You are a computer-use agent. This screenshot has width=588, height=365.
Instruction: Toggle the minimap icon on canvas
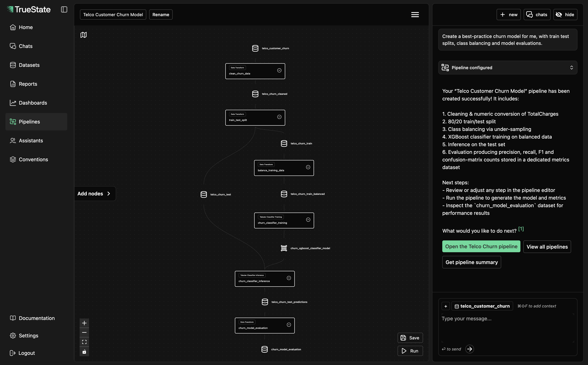(x=84, y=35)
